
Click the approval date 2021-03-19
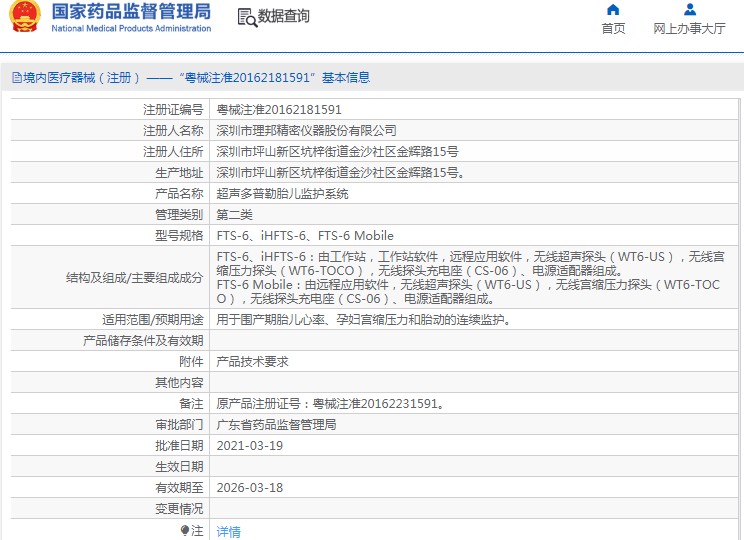[250, 446]
